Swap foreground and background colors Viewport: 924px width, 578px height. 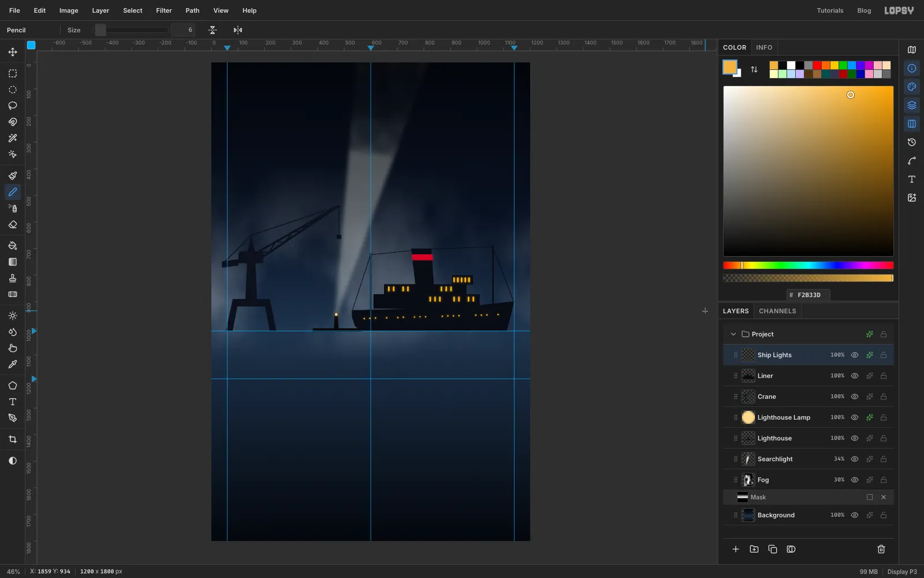tap(754, 69)
